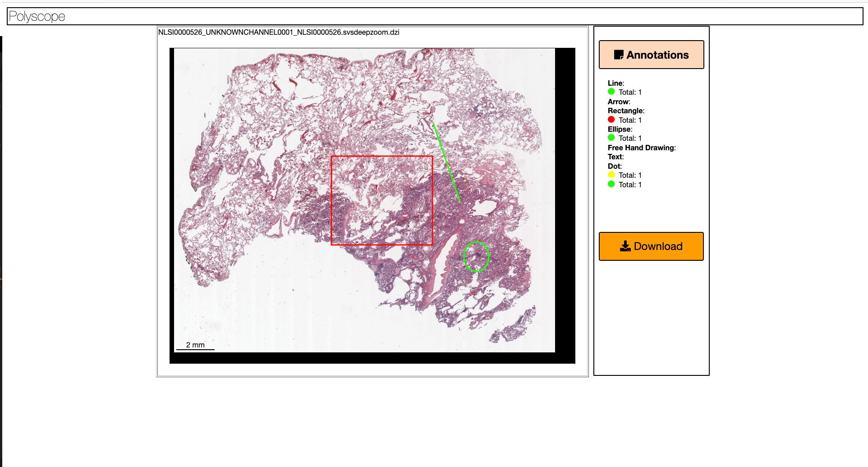Click the Line: label
This screenshot has width=868, height=467.
pos(616,83)
